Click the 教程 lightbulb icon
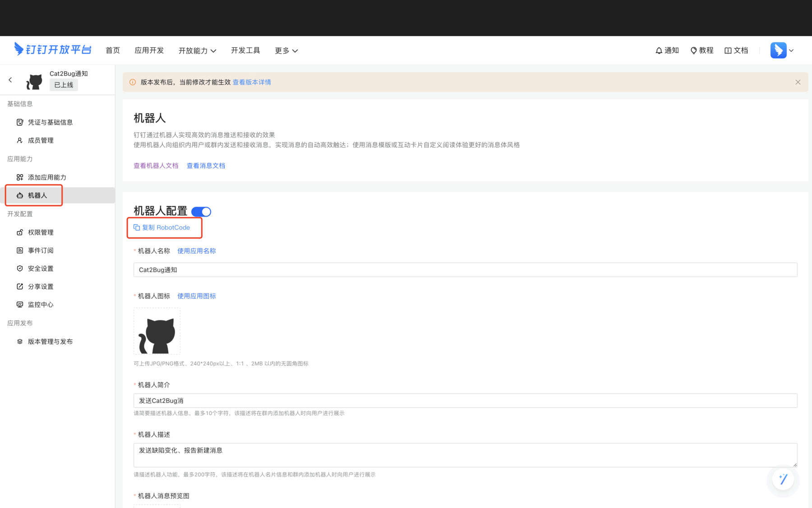 pos(694,51)
